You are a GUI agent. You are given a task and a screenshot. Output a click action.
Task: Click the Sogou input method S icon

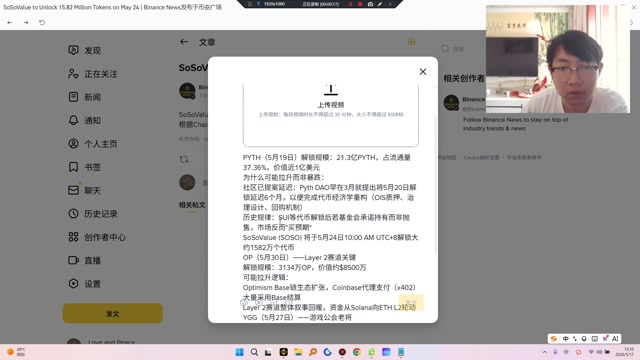click(554, 338)
